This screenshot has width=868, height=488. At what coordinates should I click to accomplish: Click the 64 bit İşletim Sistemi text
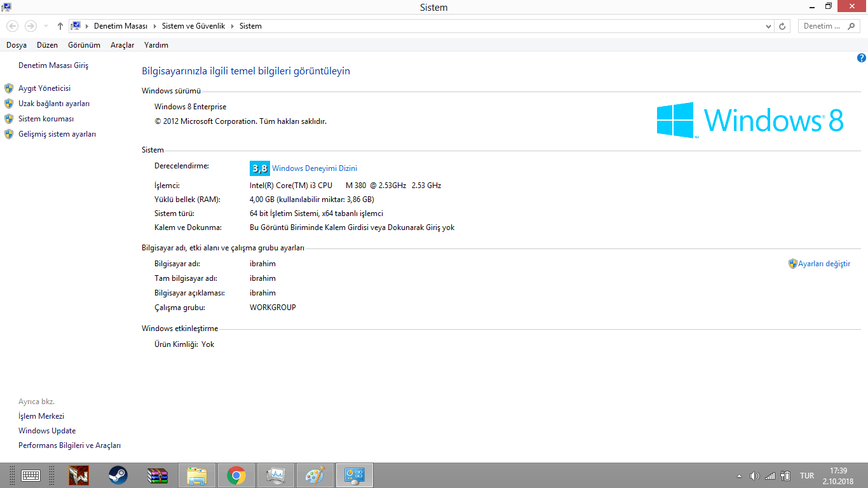click(x=316, y=213)
